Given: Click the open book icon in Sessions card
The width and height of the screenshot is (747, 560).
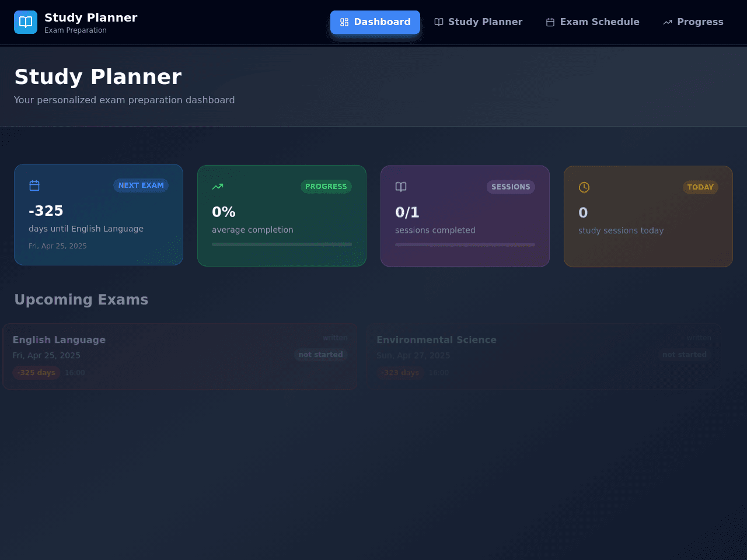Looking at the screenshot, I should coord(401,187).
